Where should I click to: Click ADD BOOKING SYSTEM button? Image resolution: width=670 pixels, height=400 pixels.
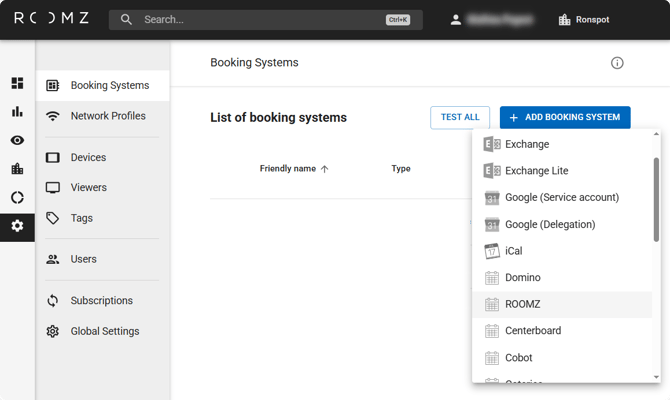click(x=565, y=118)
